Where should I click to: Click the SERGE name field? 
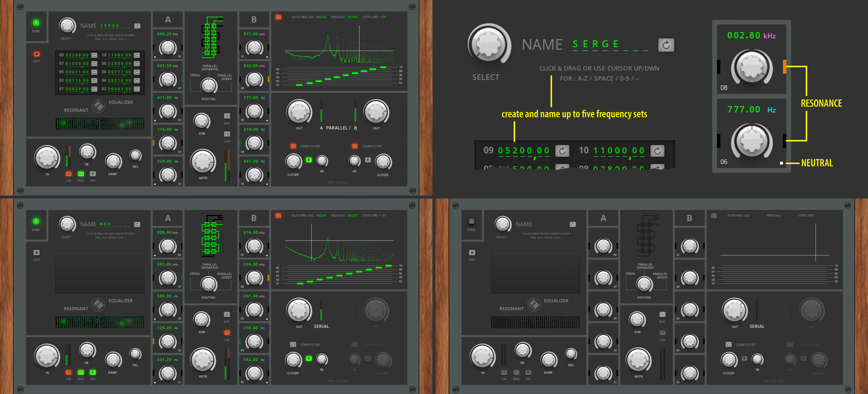115,26
